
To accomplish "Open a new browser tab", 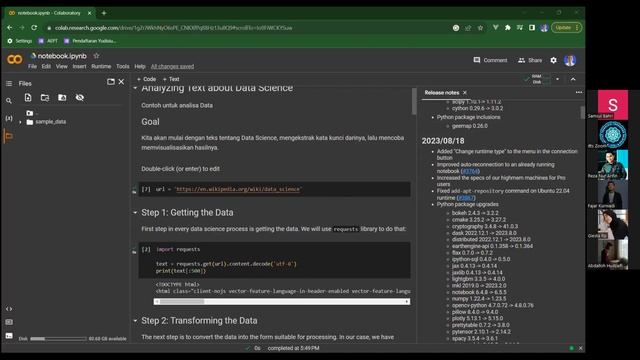I will point(104,13).
